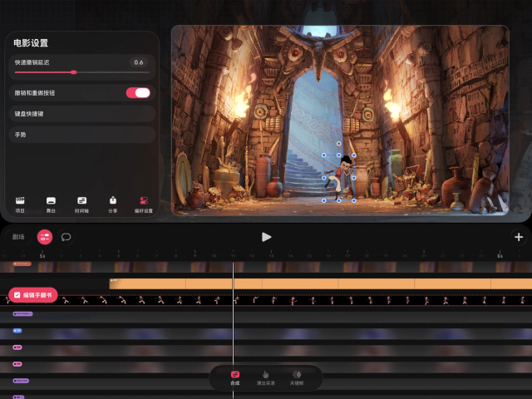Click the character's left-middle transform handle
532x399 pixels.
(323, 178)
